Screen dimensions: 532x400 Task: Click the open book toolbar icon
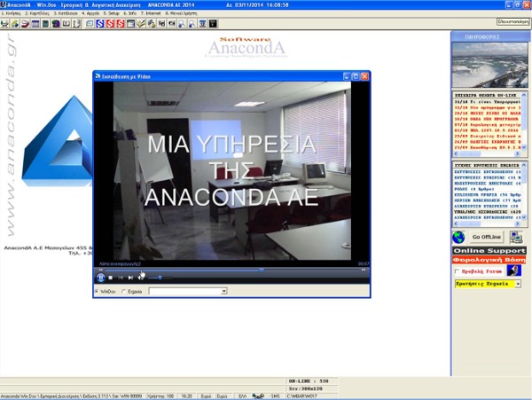[66, 23]
